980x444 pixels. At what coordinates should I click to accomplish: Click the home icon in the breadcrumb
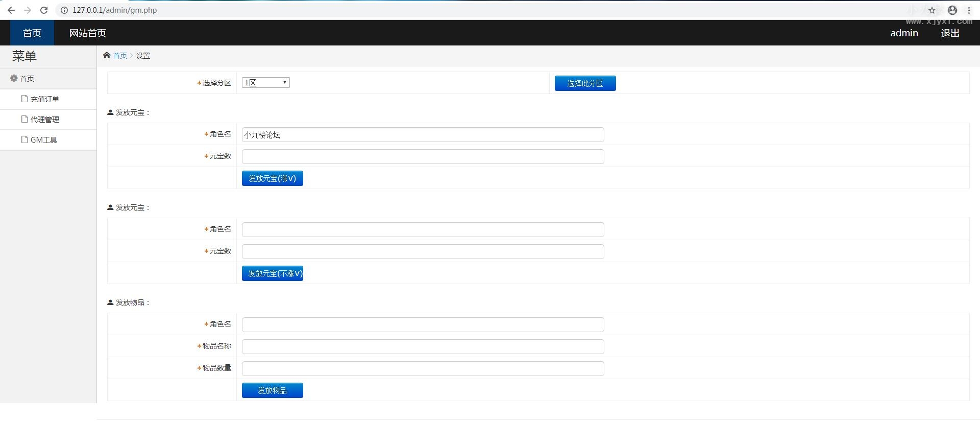tap(107, 55)
